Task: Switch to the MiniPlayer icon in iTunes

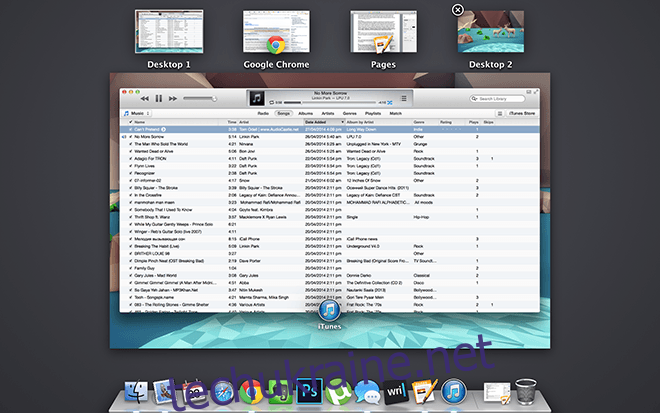Action: point(529,92)
